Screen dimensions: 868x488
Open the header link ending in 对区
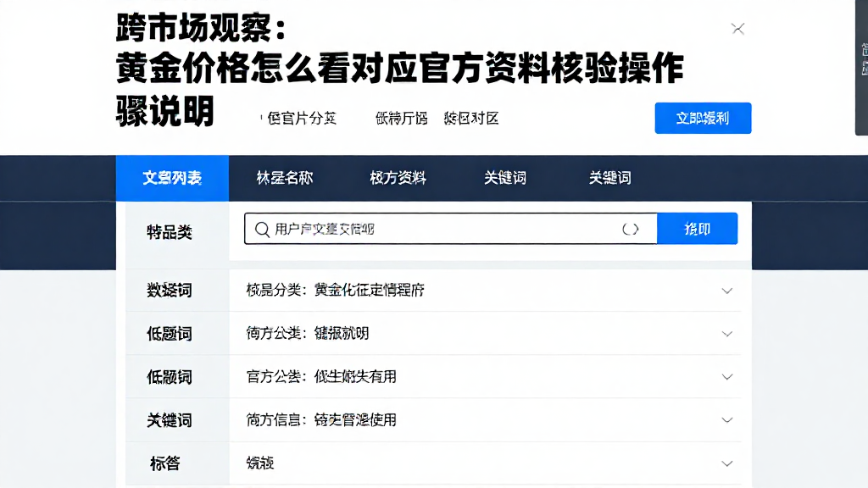pos(471,119)
